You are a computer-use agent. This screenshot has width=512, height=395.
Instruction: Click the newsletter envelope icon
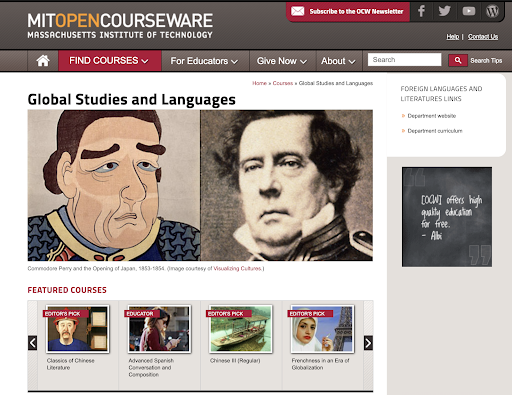297,11
